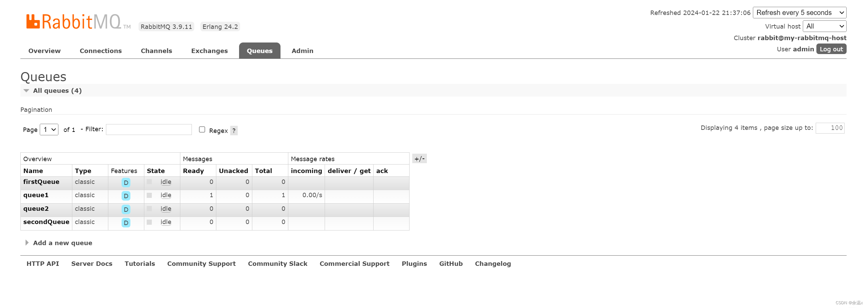Screen dimensions: 868x308
Task: Sort queues by the Ready column
Action: point(194,171)
